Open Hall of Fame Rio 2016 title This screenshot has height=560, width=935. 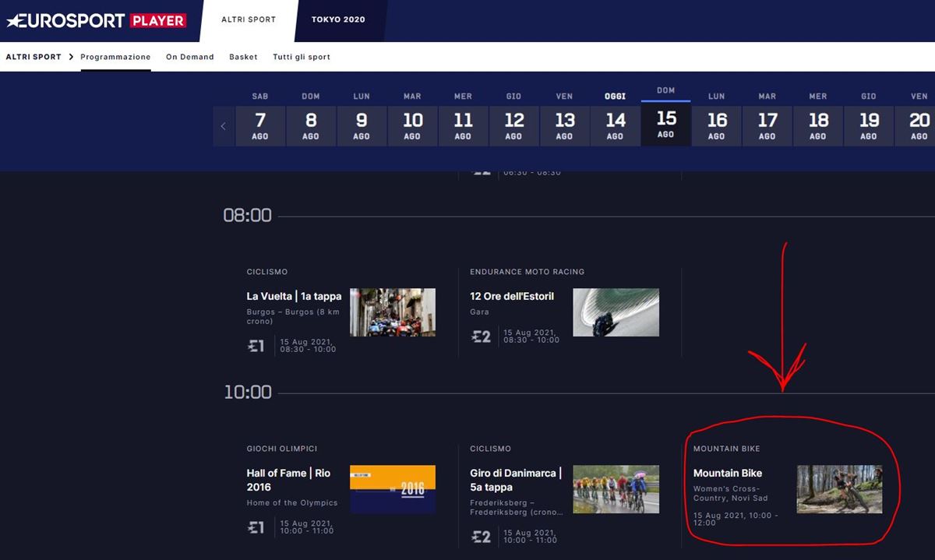click(x=288, y=480)
